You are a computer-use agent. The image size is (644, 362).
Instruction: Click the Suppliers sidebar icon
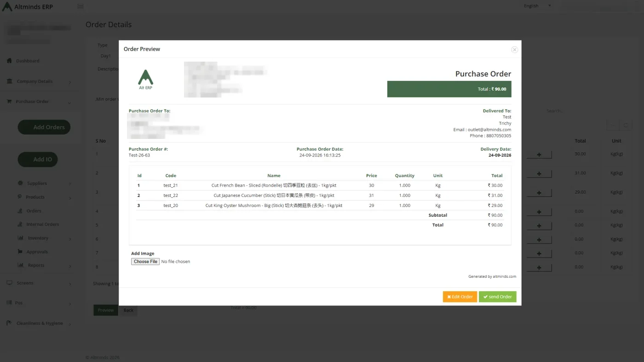tap(20, 183)
